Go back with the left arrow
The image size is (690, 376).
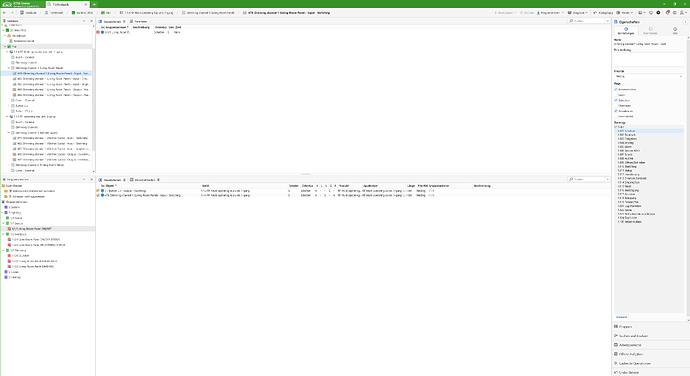tap(5, 13)
